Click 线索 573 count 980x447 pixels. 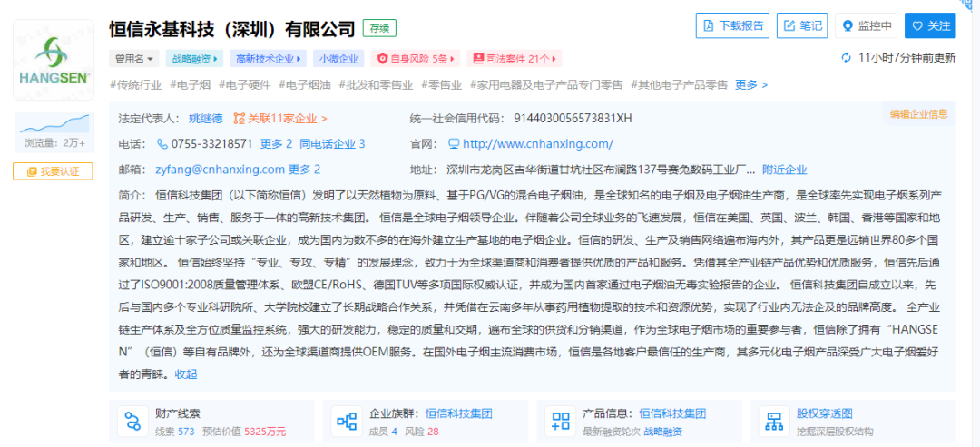(x=175, y=432)
